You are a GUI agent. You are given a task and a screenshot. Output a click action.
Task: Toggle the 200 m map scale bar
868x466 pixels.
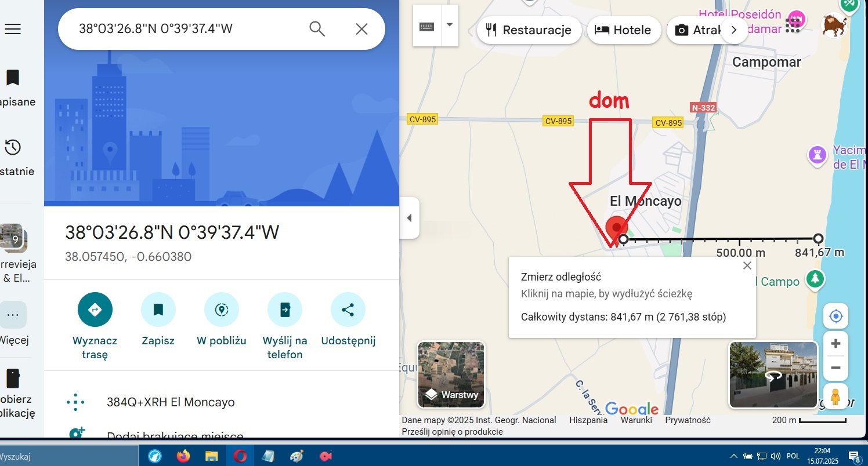point(809,420)
